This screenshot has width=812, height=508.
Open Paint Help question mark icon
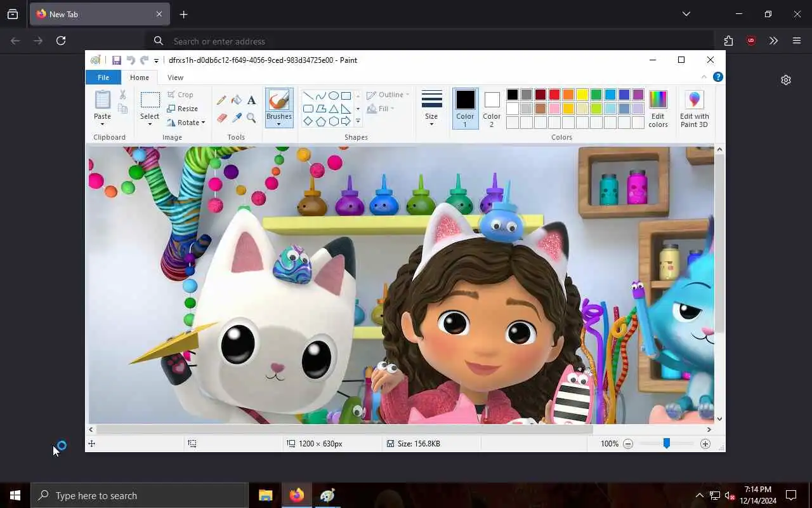(717, 77)
